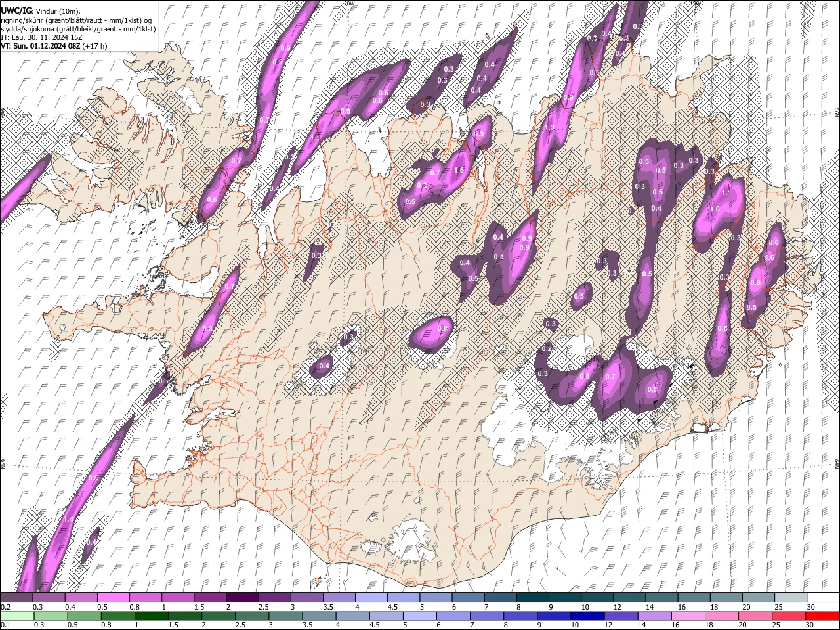
Task: Click the 'VT: Sun. 01.12.2024 08Z' valid time
Action: 40,46
